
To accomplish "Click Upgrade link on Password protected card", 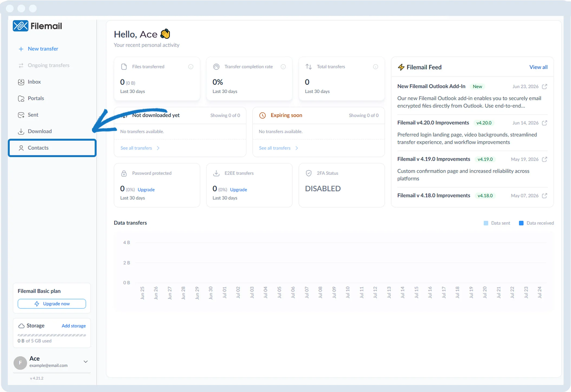I will point(146,190).
